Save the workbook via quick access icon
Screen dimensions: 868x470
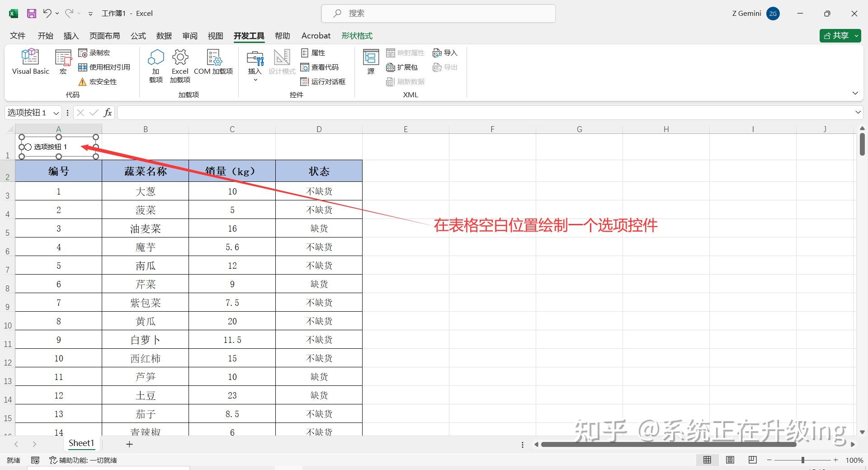coord(32,14)
